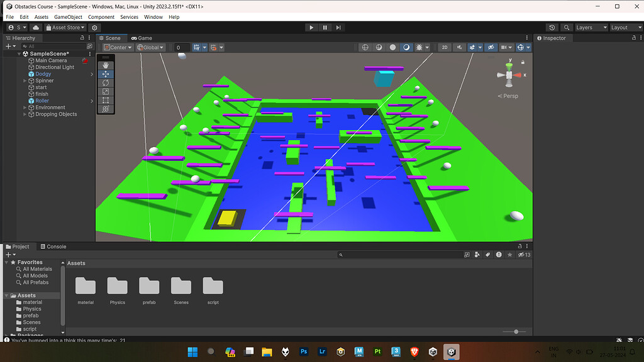
Task: Open the Center pivot dropdown
Action: 118,47
